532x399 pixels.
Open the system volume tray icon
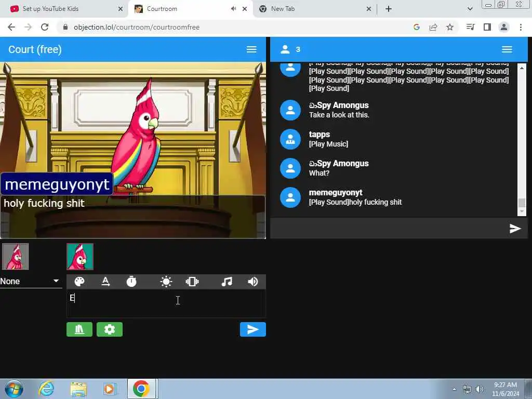[479, 389]
